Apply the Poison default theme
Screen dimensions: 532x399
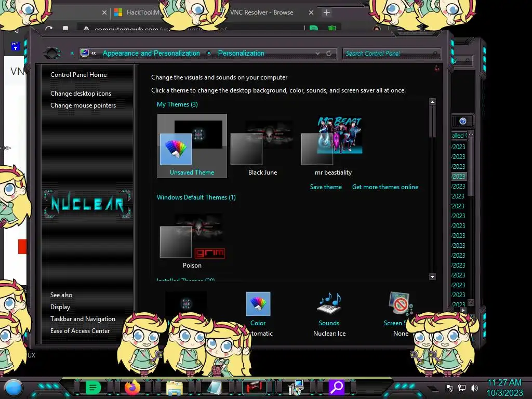(x=192, y=240)
